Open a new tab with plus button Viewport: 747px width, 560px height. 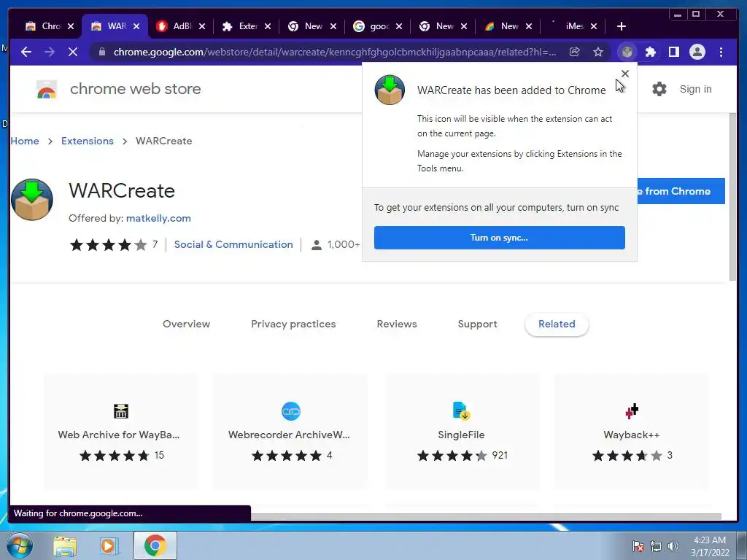tap(622, 26)
